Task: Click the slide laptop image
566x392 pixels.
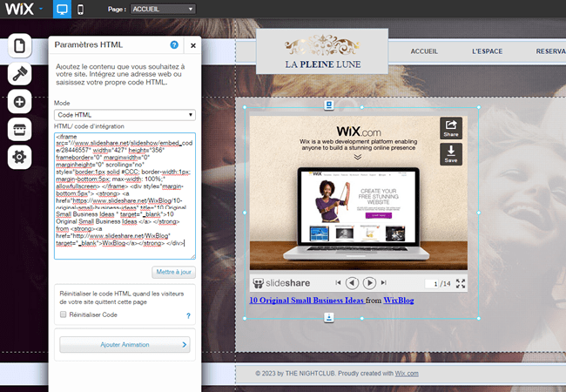Action: [357, 213]
